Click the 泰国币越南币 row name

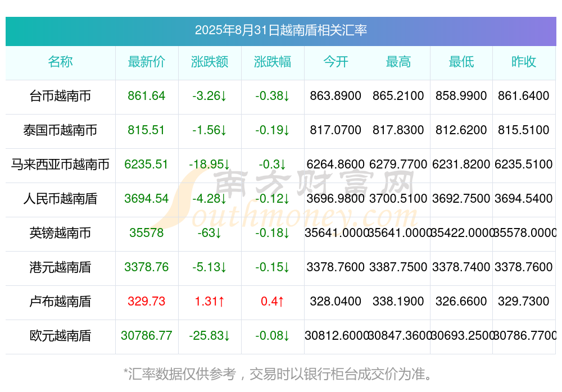pos(60,130)
